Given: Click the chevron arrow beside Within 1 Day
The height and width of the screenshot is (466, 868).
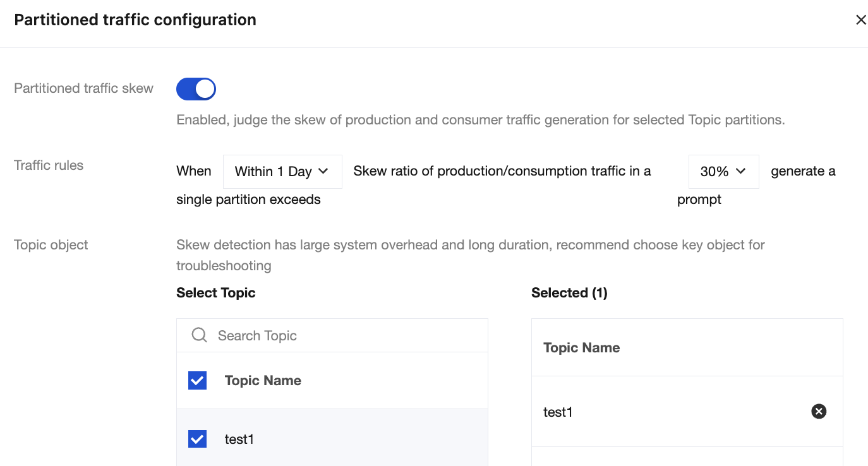Looking at the screenshot, I should pos(323,171).
